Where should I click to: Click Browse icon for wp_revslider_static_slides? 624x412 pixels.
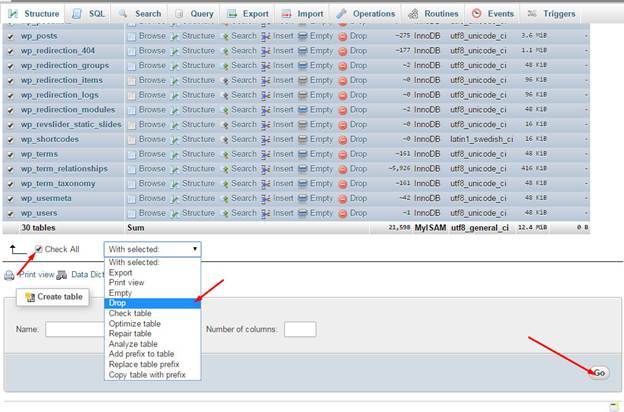click(x=132, y=125)
